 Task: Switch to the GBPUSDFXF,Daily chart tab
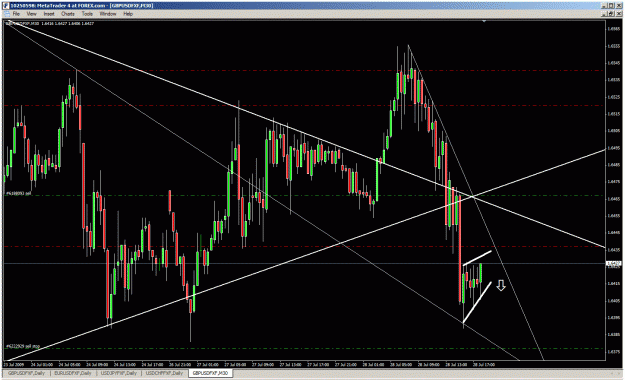[27, 374]
